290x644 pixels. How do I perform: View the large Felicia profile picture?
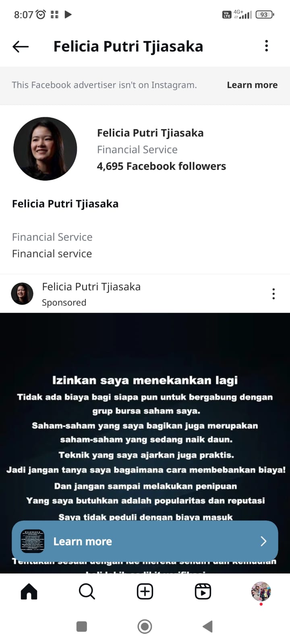(45, 149)
